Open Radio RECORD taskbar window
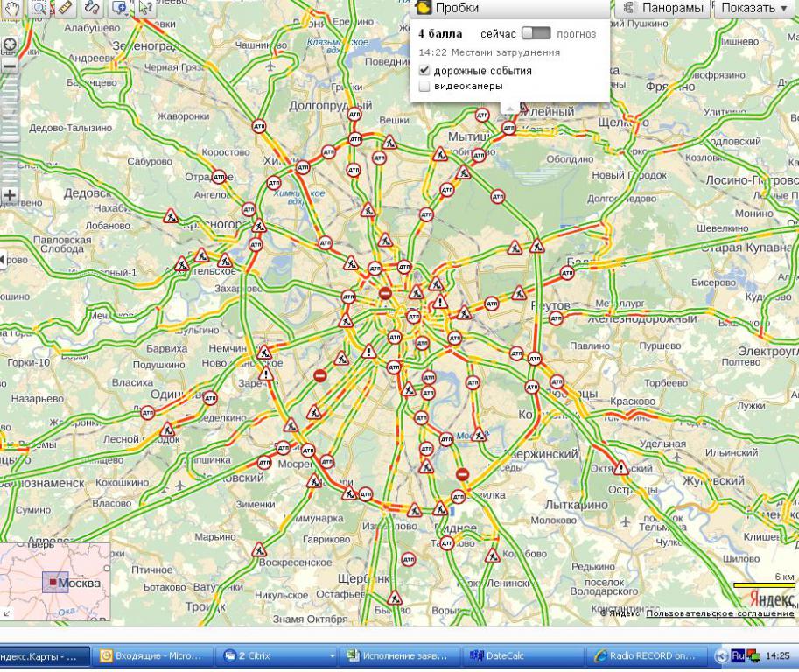This screenshot has width=799, height=672. [x=647, y=656]
